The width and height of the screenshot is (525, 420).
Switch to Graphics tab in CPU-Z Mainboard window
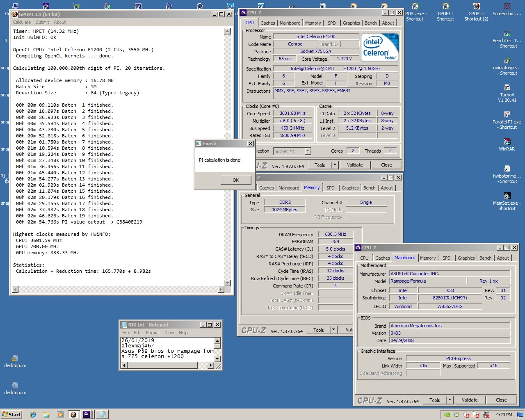point(466,258)
